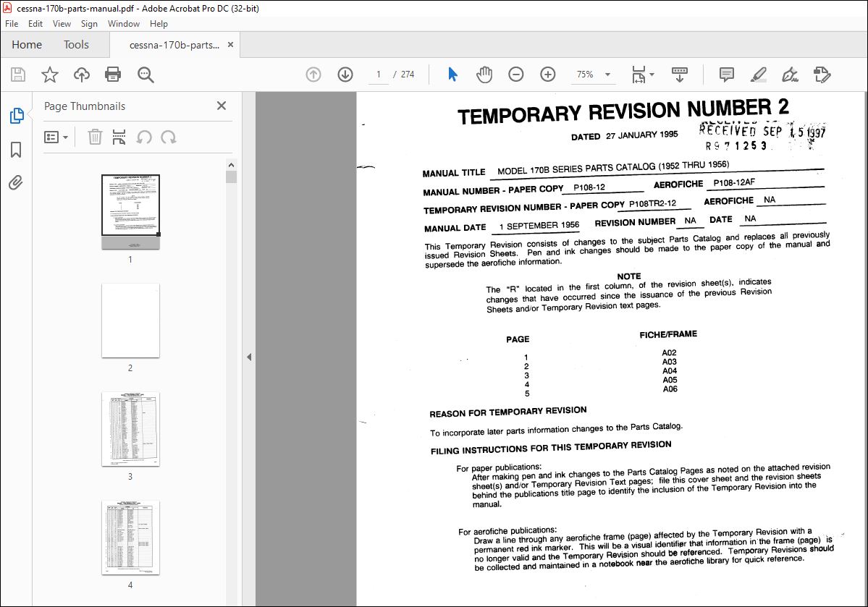This screenshot has height=607, width=868.
Task: Open the Help menu
Action: [159, 24]
